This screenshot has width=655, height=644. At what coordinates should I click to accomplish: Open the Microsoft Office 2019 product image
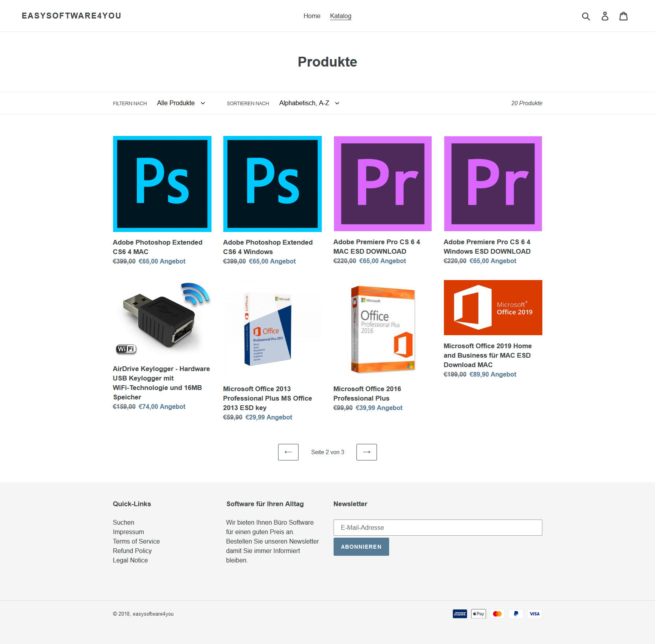(493, 308)
